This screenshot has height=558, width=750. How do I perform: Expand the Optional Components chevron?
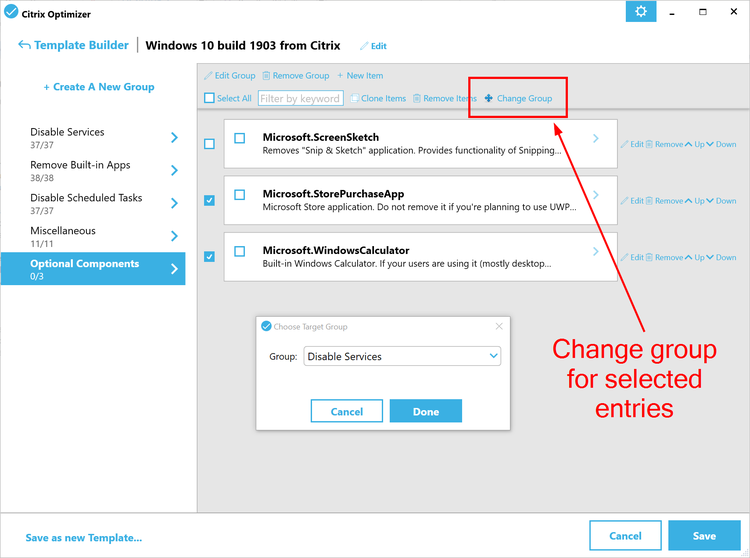(x=175, y=269)
